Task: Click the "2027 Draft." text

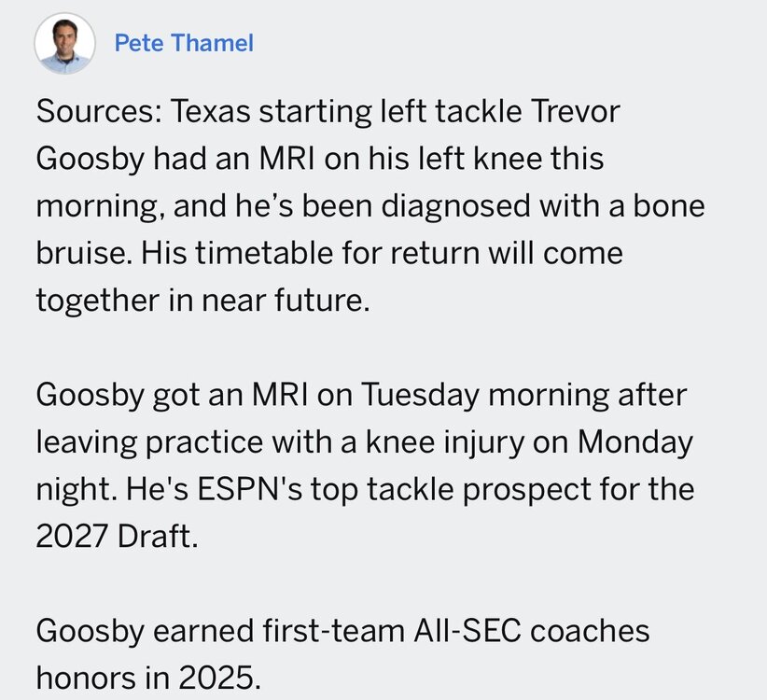Action: [117, 536]
